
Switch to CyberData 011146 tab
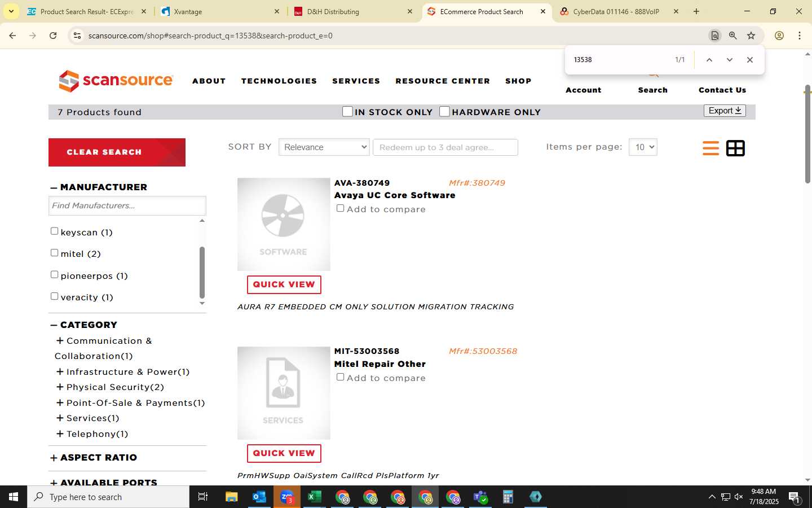point(619,11)
